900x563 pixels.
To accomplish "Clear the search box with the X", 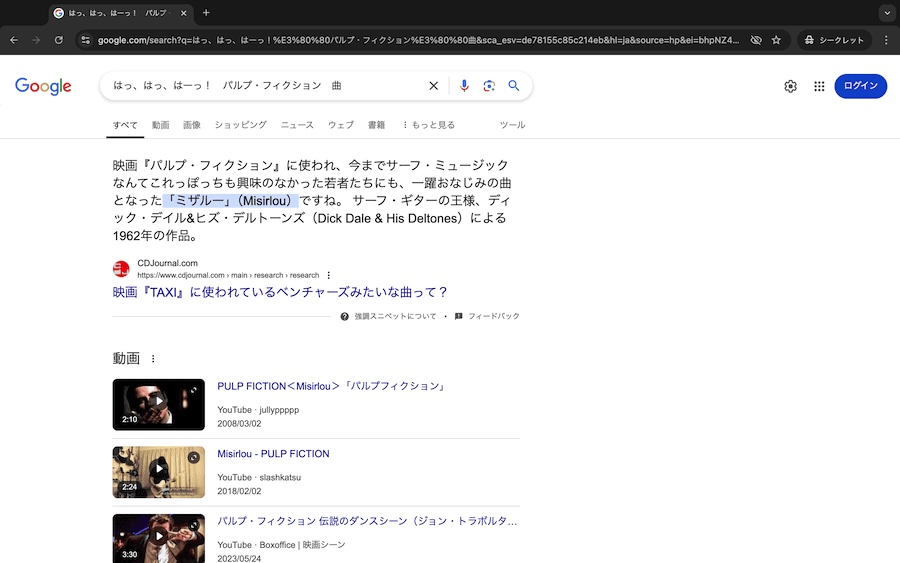I will 433,86.
